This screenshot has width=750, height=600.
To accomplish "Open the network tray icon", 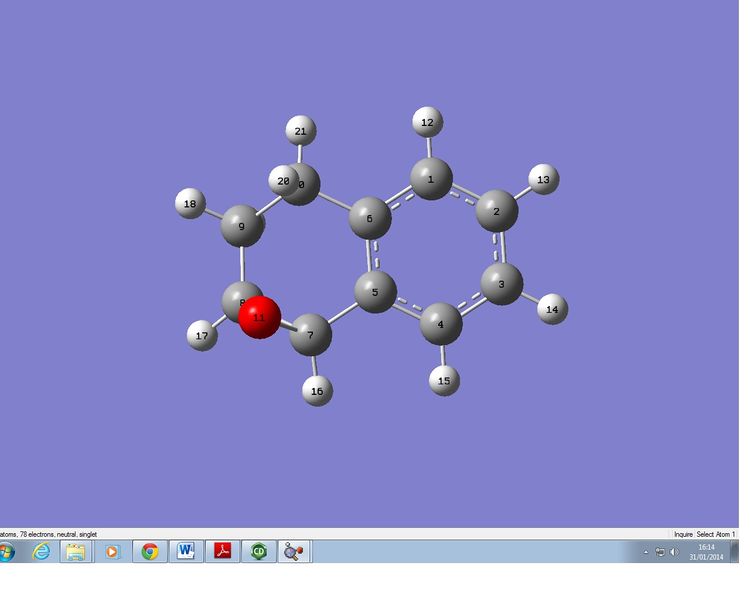I will point(660,552).
